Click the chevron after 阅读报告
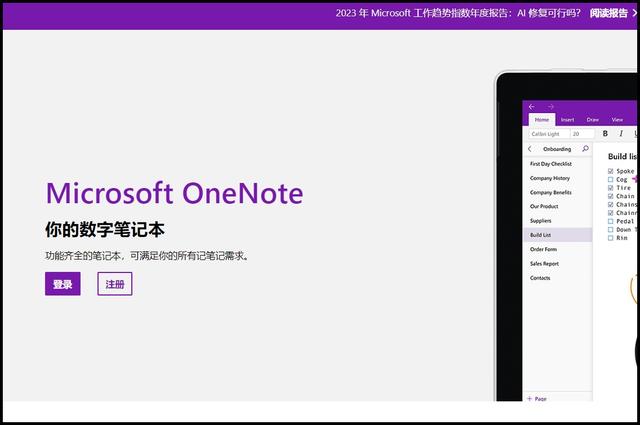This screenshot has width=640, height=425. 634,13
